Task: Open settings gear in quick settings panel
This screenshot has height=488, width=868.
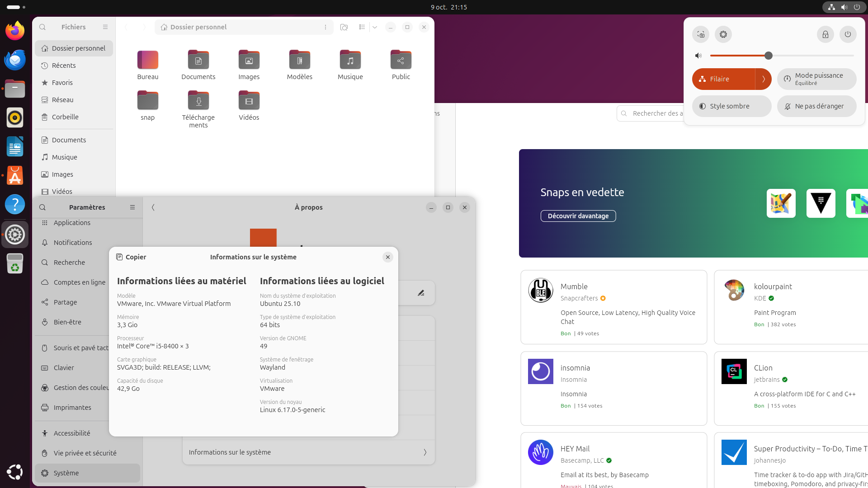Action: click(x=723, y=34)
